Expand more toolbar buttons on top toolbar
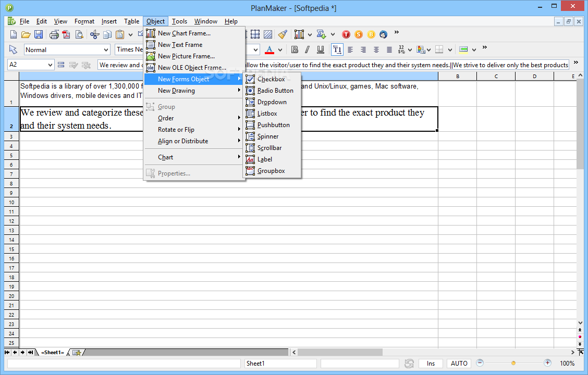Viewport: 588px width, 375px height. pyautogui.click(x=396, y=32)
